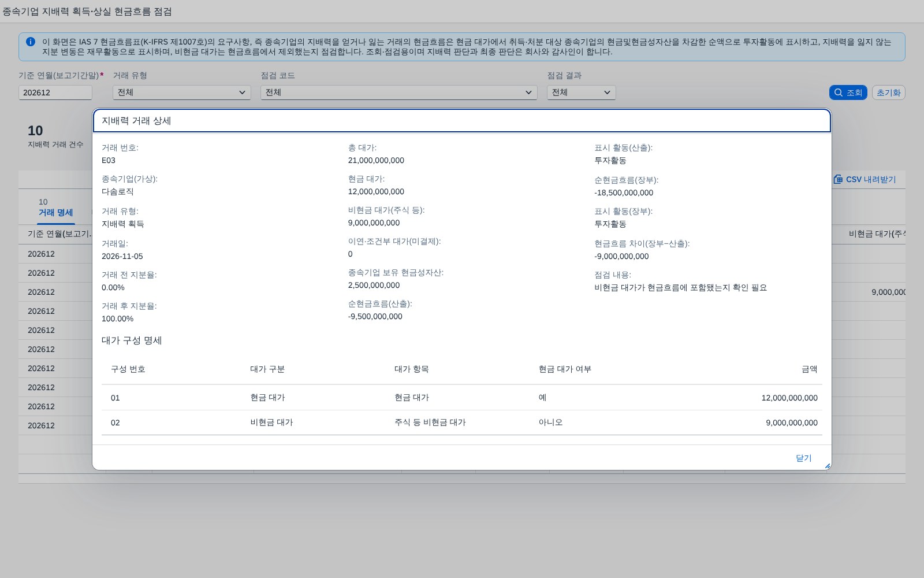Click the magnifier icon on the 조회 button
Screen dimensions: 924x578
click(839, 92)
